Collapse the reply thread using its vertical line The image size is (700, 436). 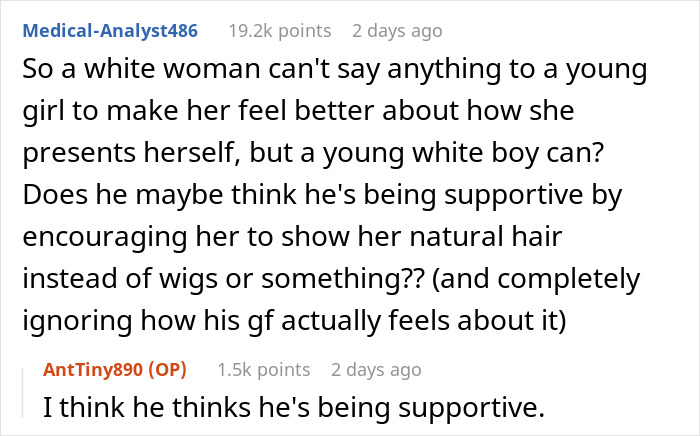pos(23,393)
